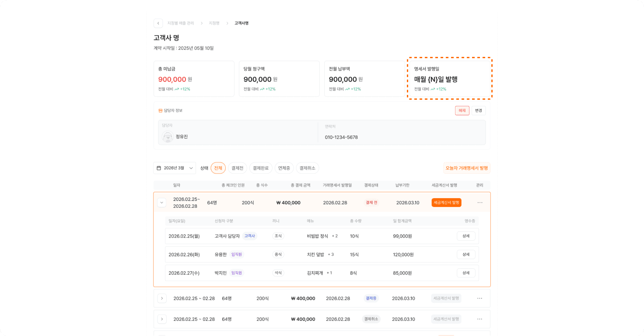Select the 연체중 status filter

pos(284,168)
